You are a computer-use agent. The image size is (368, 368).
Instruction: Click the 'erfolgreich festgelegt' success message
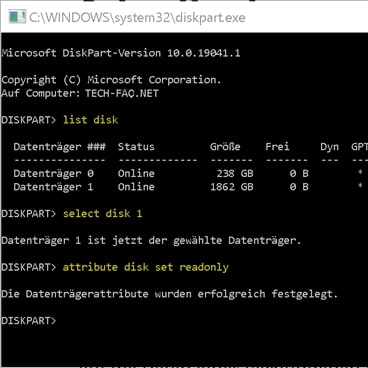click(267, 294)
